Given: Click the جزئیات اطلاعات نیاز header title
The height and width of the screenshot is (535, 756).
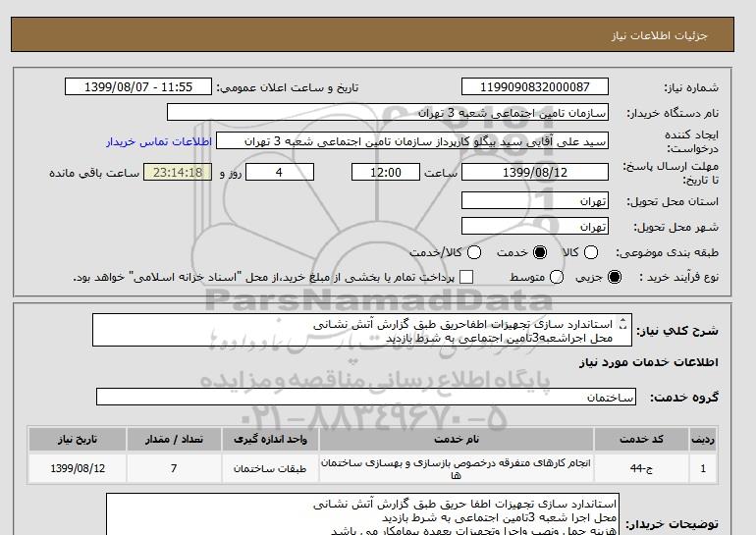Looking at the screenshot, I should click(659, 35).
